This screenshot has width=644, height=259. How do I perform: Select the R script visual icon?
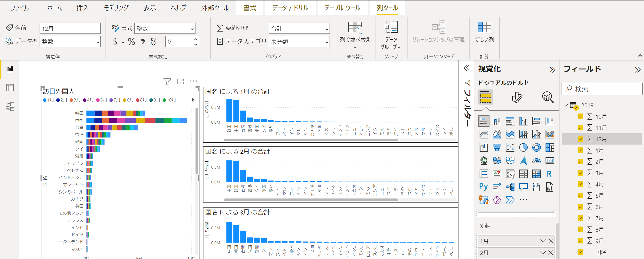pos(549,174)
